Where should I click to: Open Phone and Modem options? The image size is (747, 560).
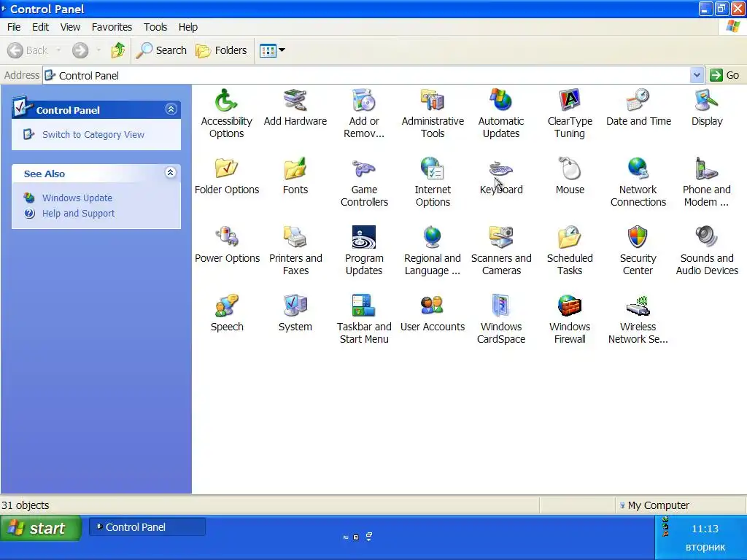pyautogui.click(x=707, y=182)
